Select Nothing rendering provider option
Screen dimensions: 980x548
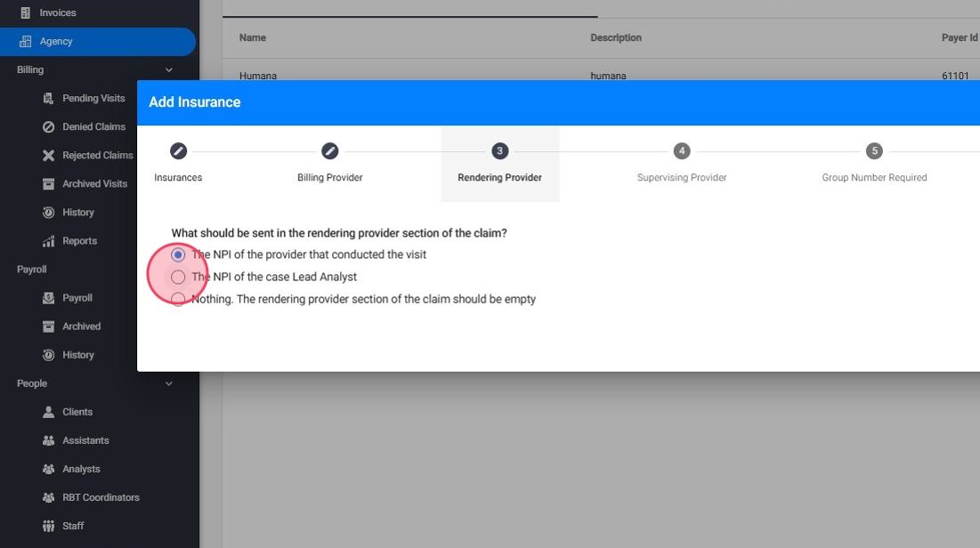177,299
